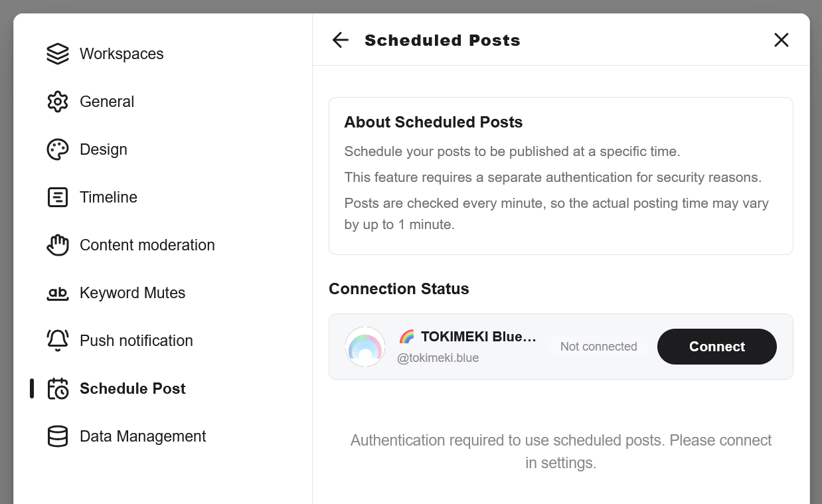Go to Data Management section

143,436
